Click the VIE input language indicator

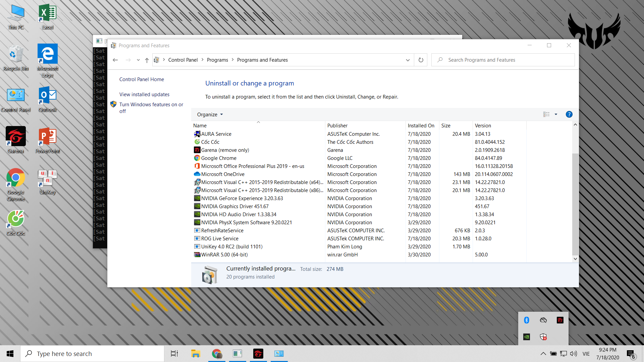(x=586, y=354)
